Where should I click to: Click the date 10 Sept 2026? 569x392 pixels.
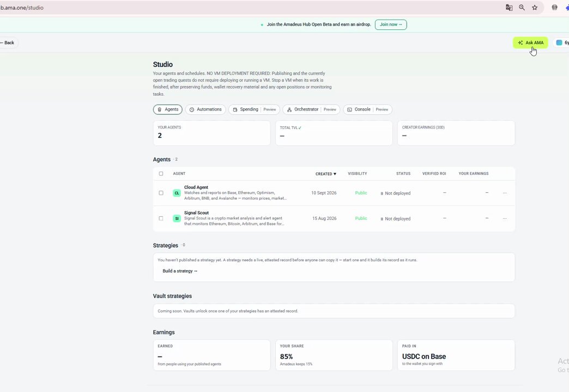pos(324,193)
